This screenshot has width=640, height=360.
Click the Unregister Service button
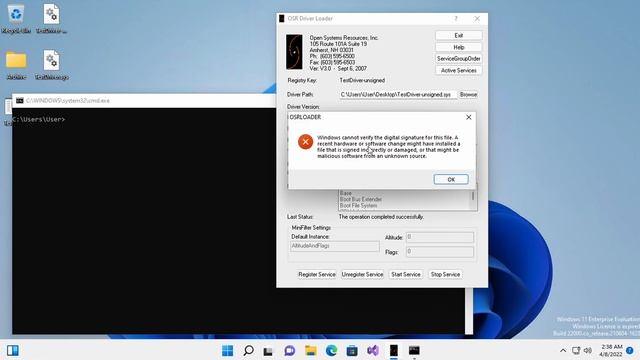[x=362, y=274]
